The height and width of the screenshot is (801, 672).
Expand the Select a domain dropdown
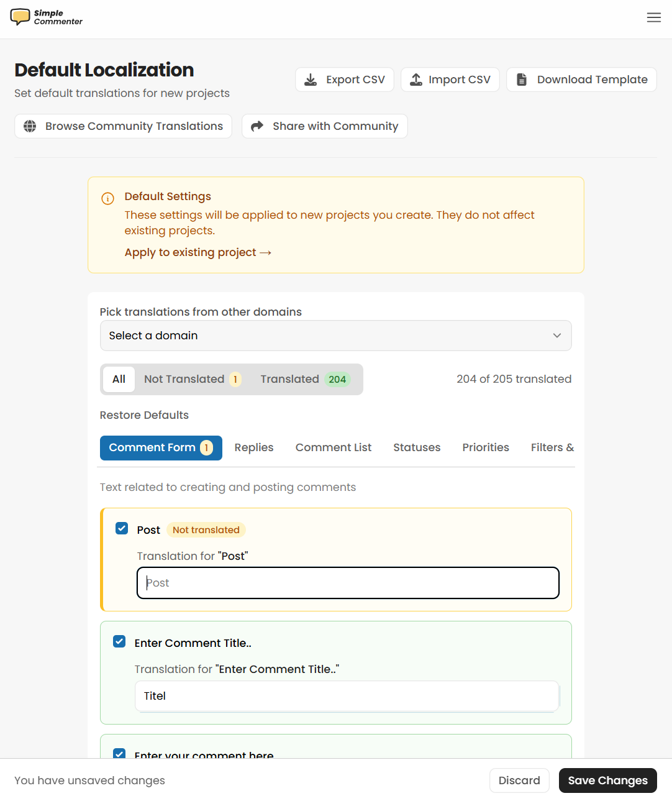tap(335, 336)
